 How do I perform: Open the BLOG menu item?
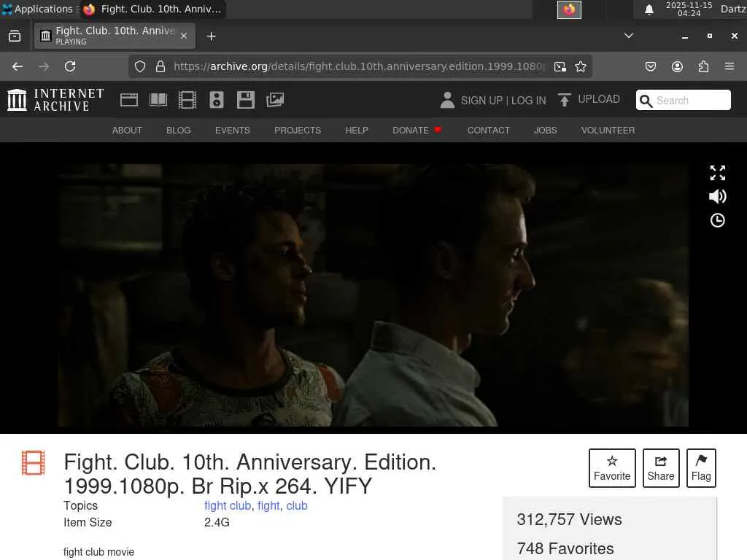pos(178,130)
